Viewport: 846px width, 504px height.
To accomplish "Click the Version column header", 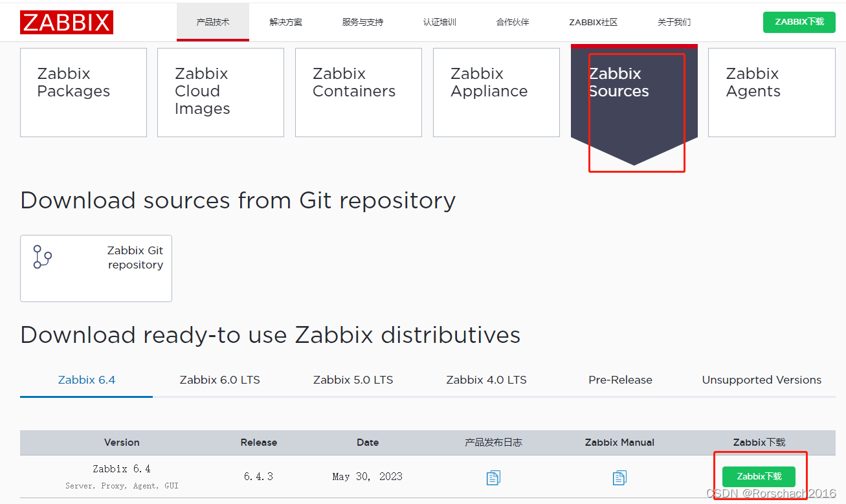I will point(122,443).
